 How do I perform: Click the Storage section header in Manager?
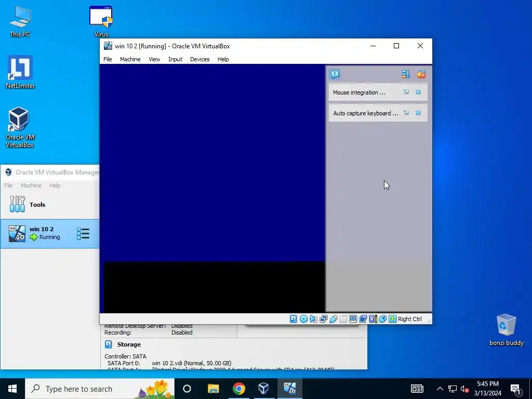129,344
